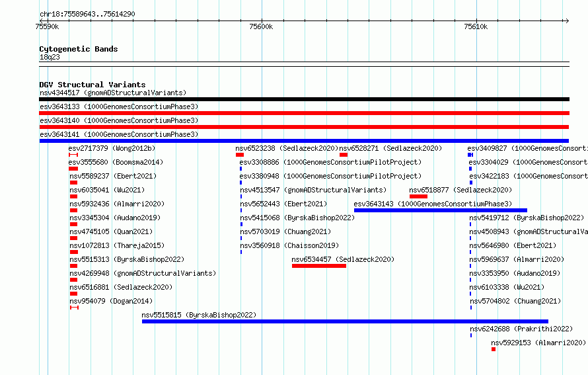Select nsv3345304 (Audano2019) label
588x375 pixels.
pos(115,218)
